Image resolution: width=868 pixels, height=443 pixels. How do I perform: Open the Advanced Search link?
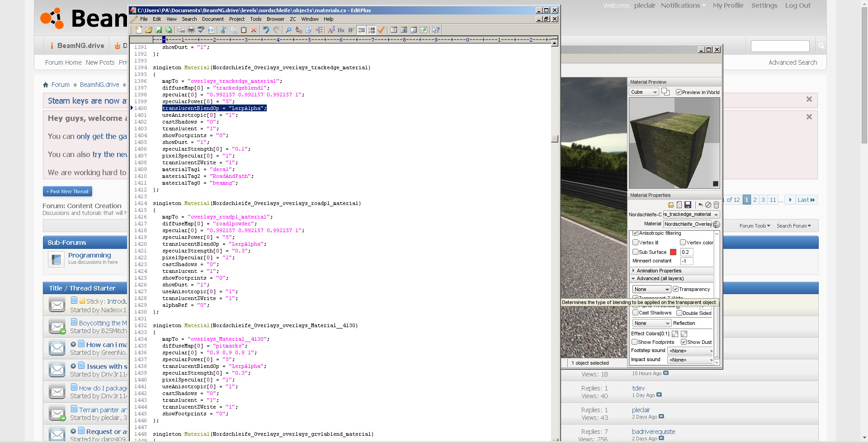pyautogui.click(x=793, y=62)
